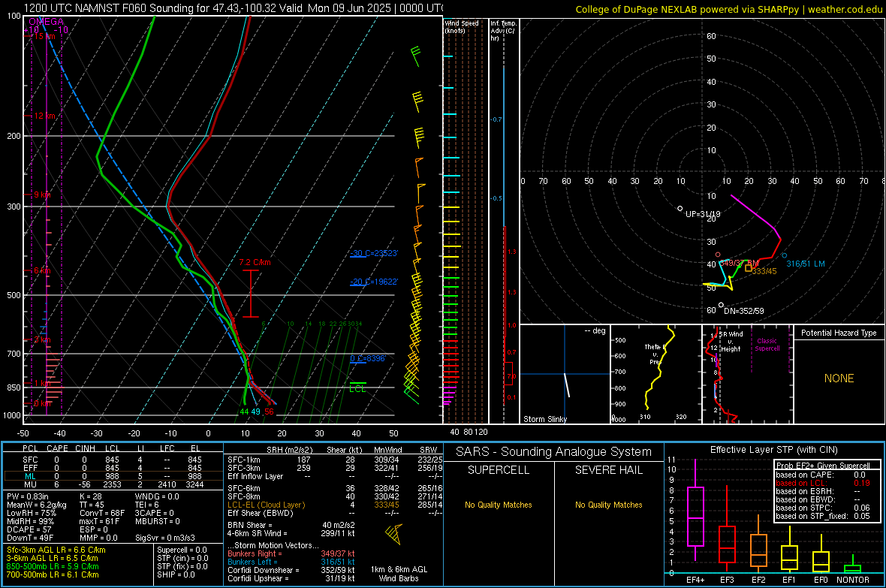Click the orange '333/45' hodograph label
The image size is (886, 588).
click(764, 271)
